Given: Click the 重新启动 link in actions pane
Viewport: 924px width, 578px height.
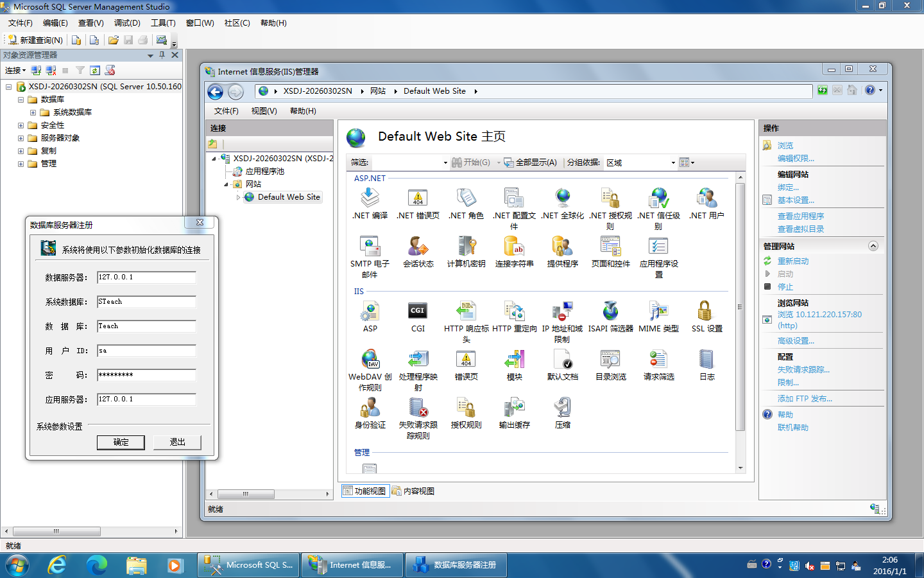Looking at the screenshot, I should tap(793, 261).
